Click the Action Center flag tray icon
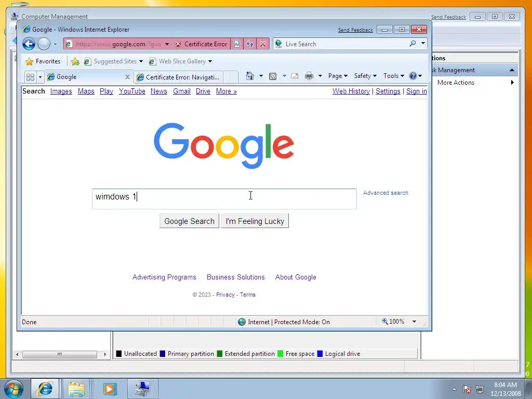Image resolution: width=532 pixels, height=399 pixels. coord(467,390)
